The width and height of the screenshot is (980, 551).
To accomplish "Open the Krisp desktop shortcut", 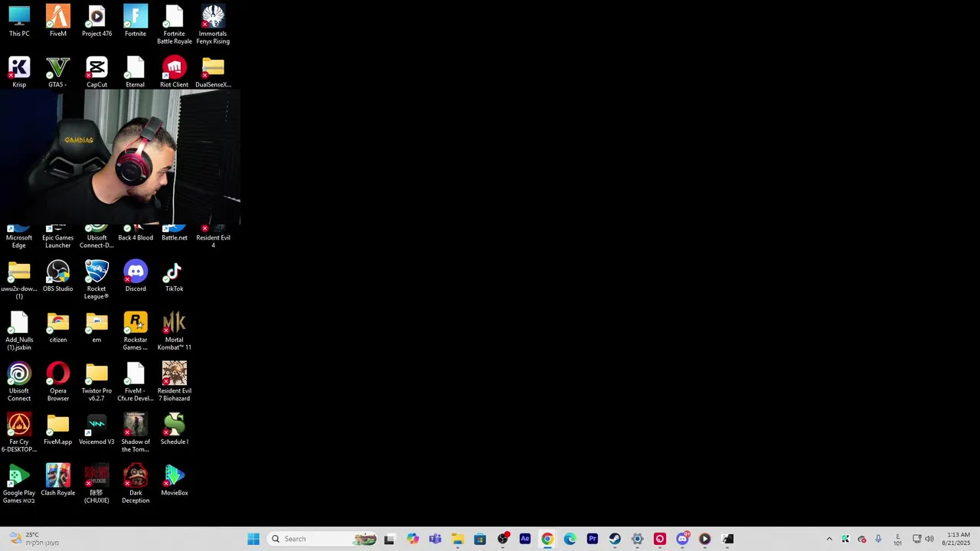I will tap(19, 73).
